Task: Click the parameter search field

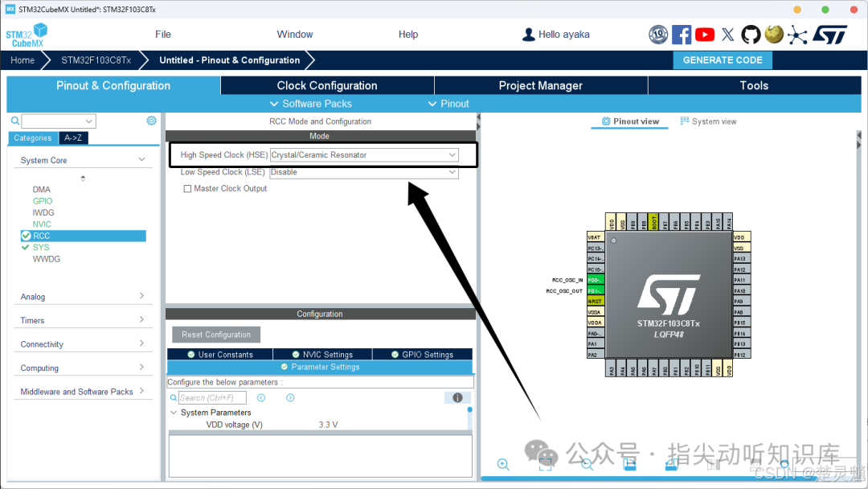Action: pyautogui.click(x=212, y=397)
